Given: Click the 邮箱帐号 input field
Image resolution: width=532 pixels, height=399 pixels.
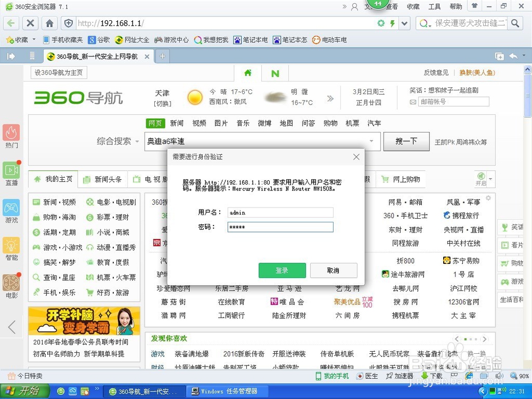Looking at the screenshot, I should click(x=454, y=102).
